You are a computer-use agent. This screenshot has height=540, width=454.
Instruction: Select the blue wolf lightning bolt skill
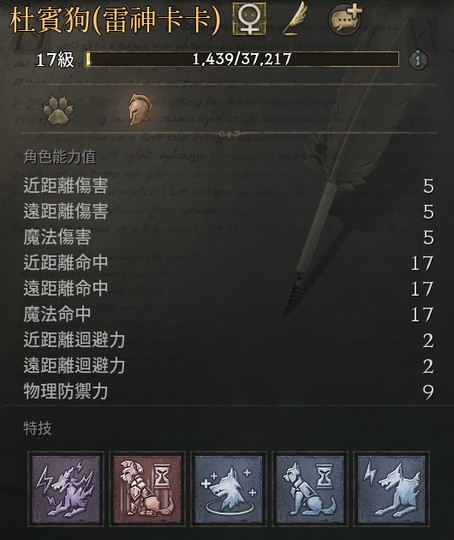[x=392, y=489]
